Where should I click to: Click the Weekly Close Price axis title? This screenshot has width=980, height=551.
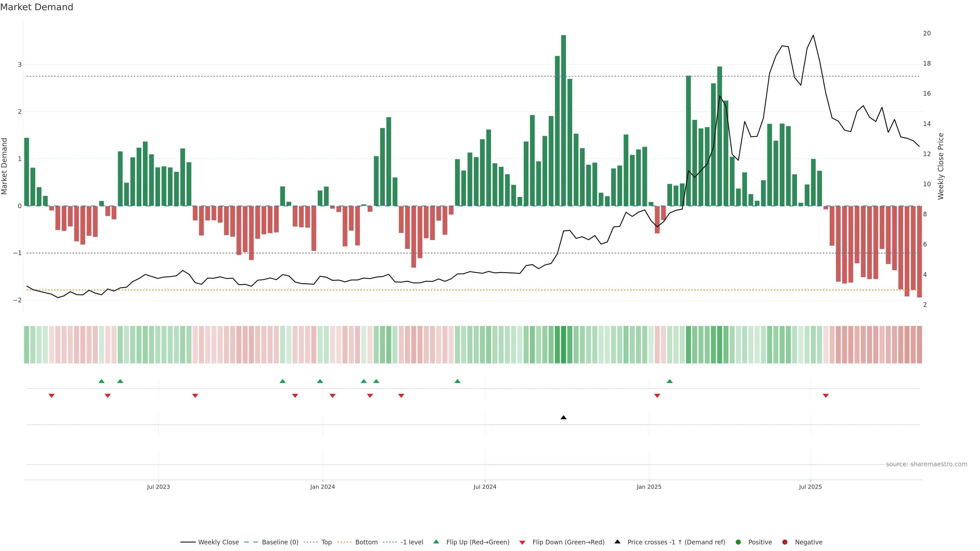click(941, 166)
